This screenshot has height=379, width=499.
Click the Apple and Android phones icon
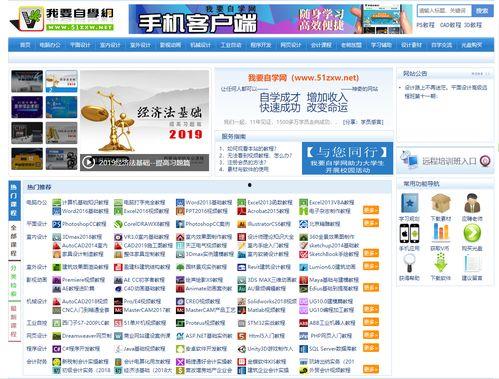pyautogui.click(x=409, y=233)
